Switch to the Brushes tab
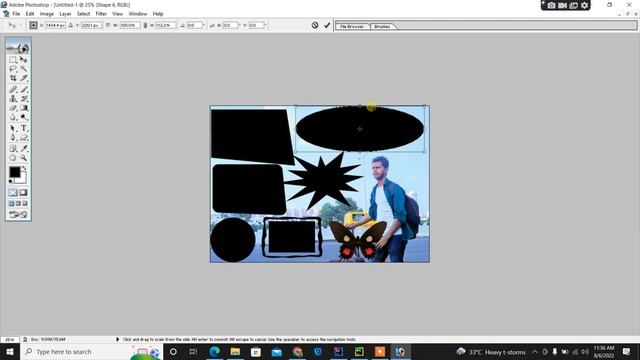Image resolution: width=640 pixels, height=360 pixels. click(x=382, y=27)
